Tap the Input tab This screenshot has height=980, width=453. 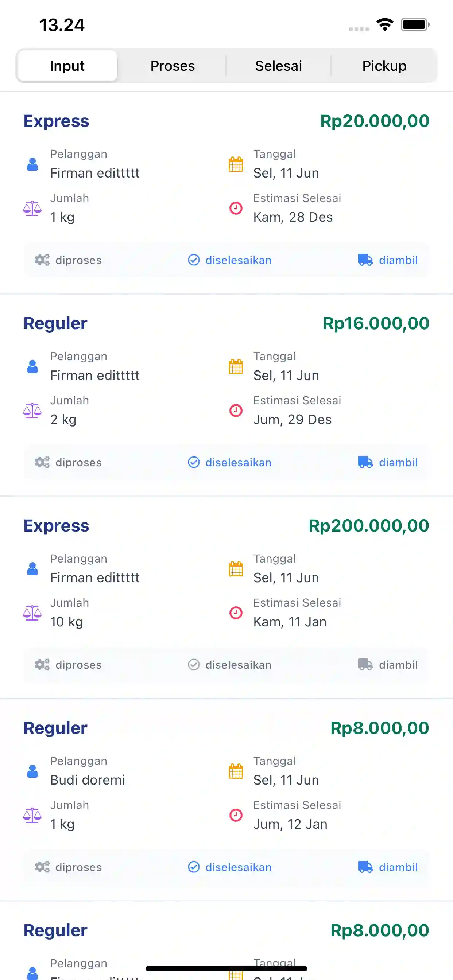tap(67, 66)
